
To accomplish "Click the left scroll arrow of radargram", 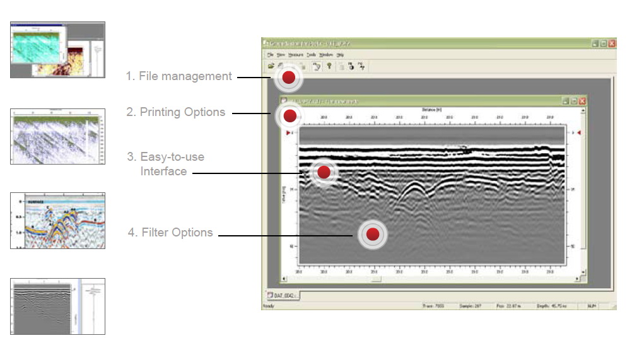I will (x=284, y=278).
